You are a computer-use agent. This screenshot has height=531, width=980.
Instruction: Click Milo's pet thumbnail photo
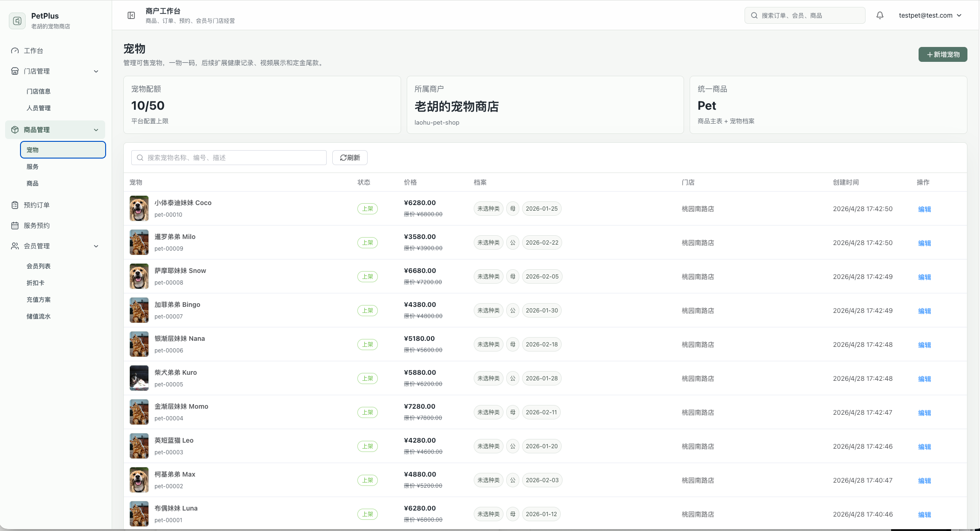139,242
